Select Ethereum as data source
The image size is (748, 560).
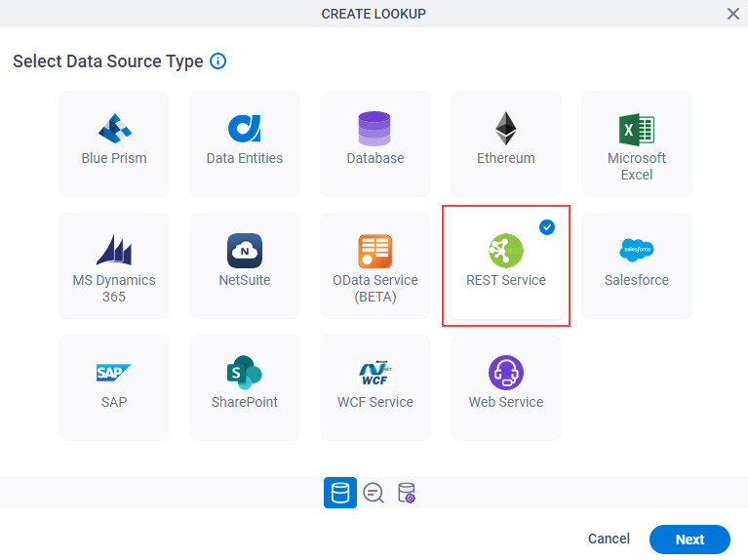tap(506, 143)
